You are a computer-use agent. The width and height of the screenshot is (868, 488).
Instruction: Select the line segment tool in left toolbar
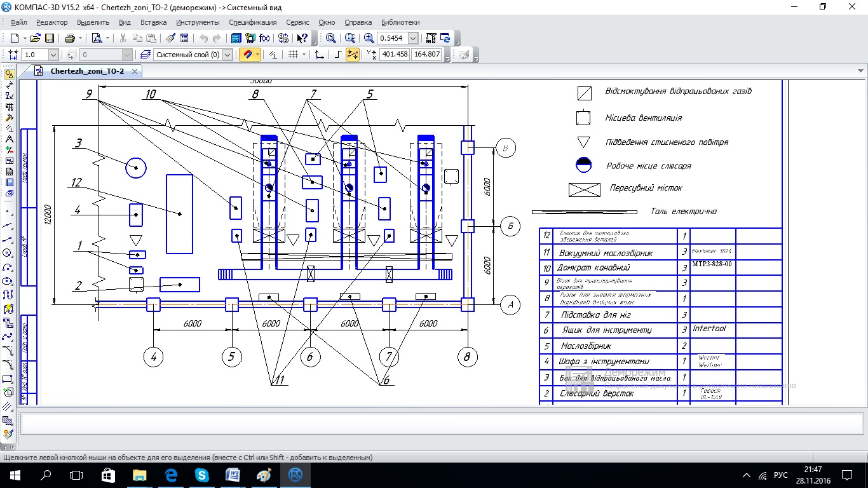tap(8, 240)
